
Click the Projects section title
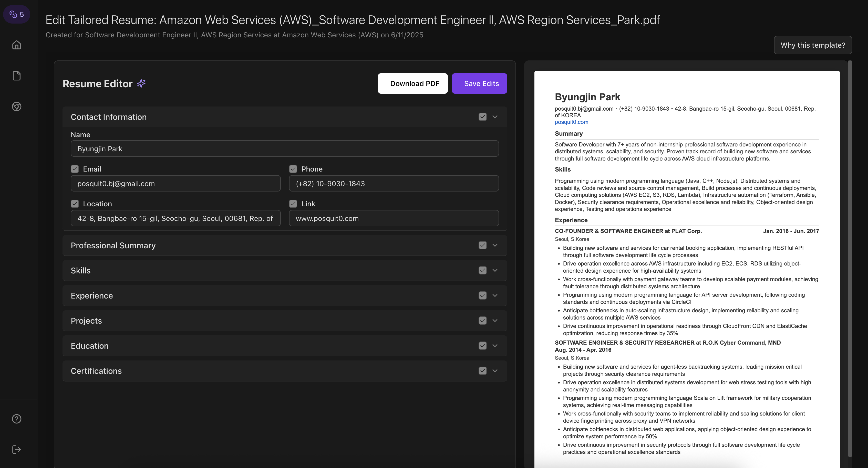click(x=86, y=321)
